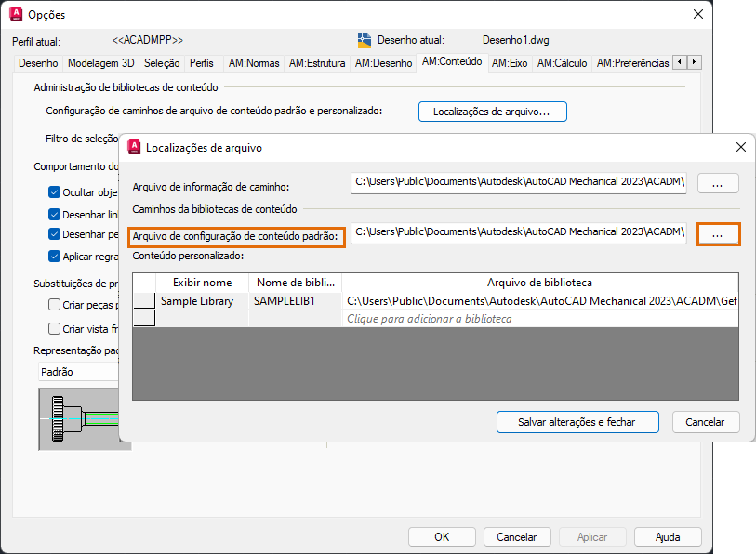Select the SAMPLELIB1 library name cell

(295, 301)
